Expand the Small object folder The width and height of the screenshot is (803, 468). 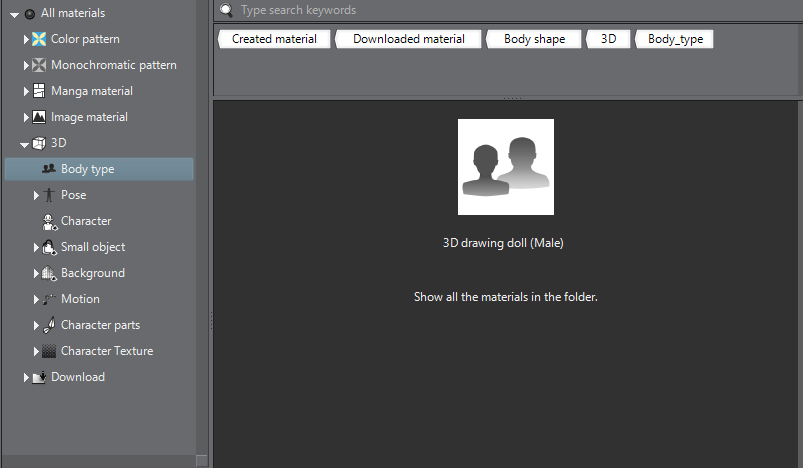[36, 248]
